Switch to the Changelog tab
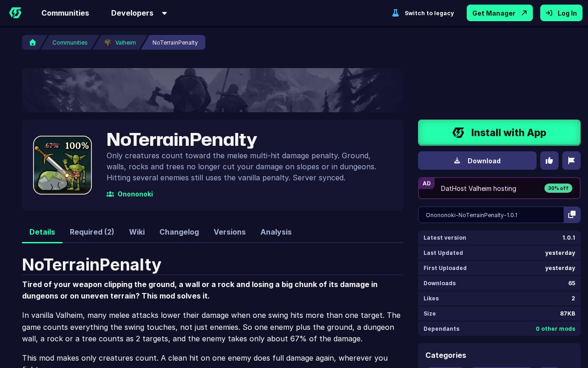 pos(179,232)
